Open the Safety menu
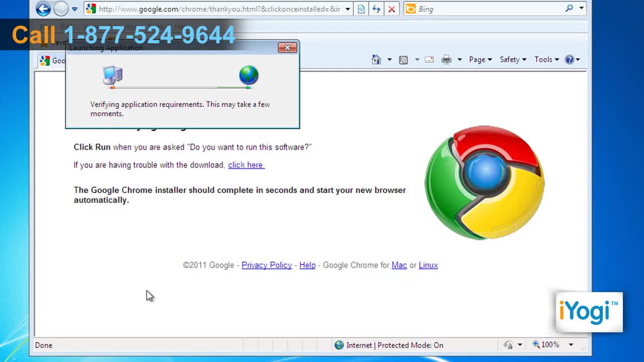Image resolution: width=644 pixels, height=362 pixels. [513, 59]
